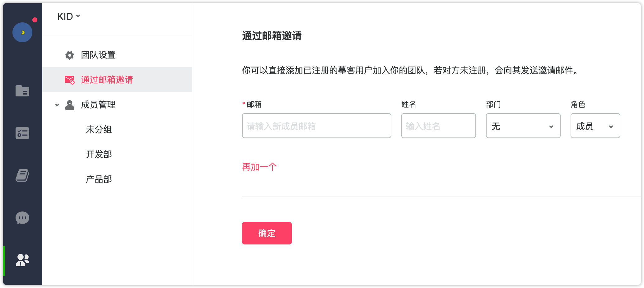Focus the new member 邮箱 input field
The width and height of the screenshot is (644, 288).
(316, 126)
